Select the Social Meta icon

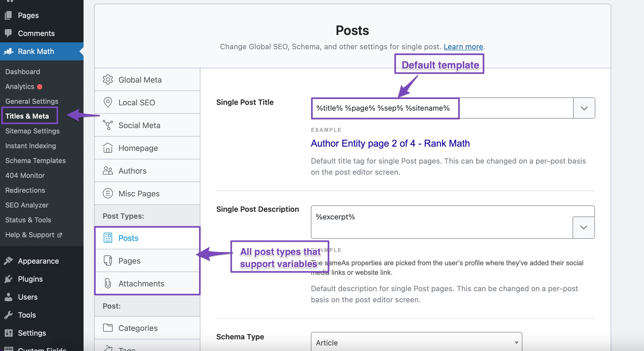click(108, 125)
